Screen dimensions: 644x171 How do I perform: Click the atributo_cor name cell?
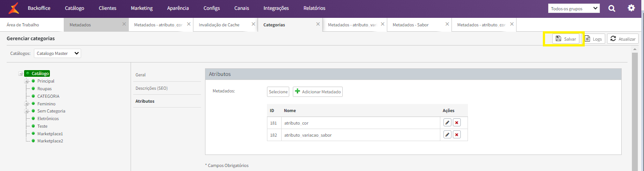tap(360, 122)
